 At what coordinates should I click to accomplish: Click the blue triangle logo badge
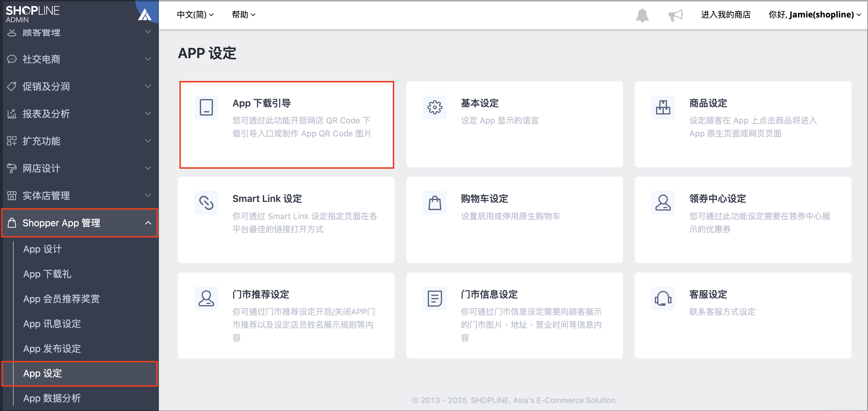145,15
